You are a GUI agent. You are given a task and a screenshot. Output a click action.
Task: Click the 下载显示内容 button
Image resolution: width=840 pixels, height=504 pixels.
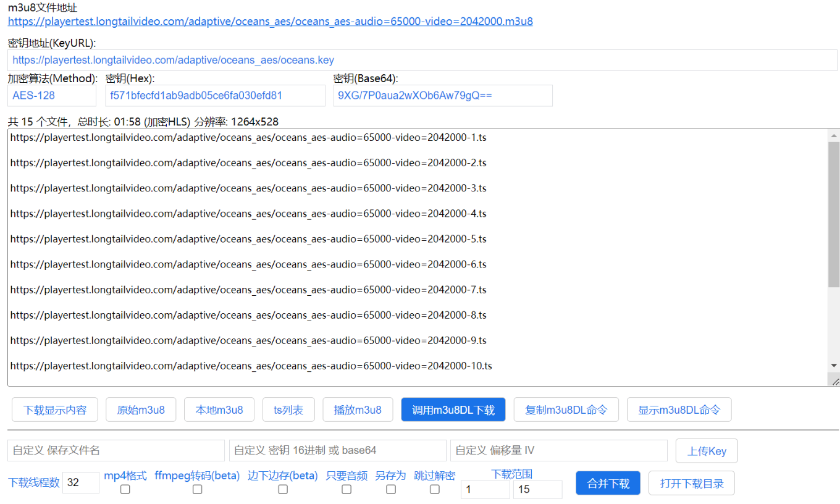[x=55, y=409]
